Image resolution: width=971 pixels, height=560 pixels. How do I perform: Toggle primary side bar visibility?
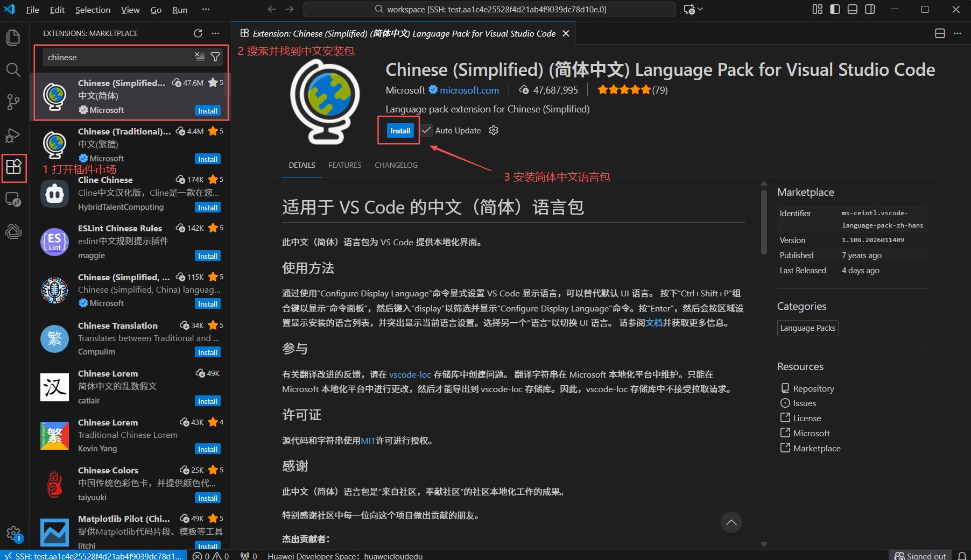point(835,9)
